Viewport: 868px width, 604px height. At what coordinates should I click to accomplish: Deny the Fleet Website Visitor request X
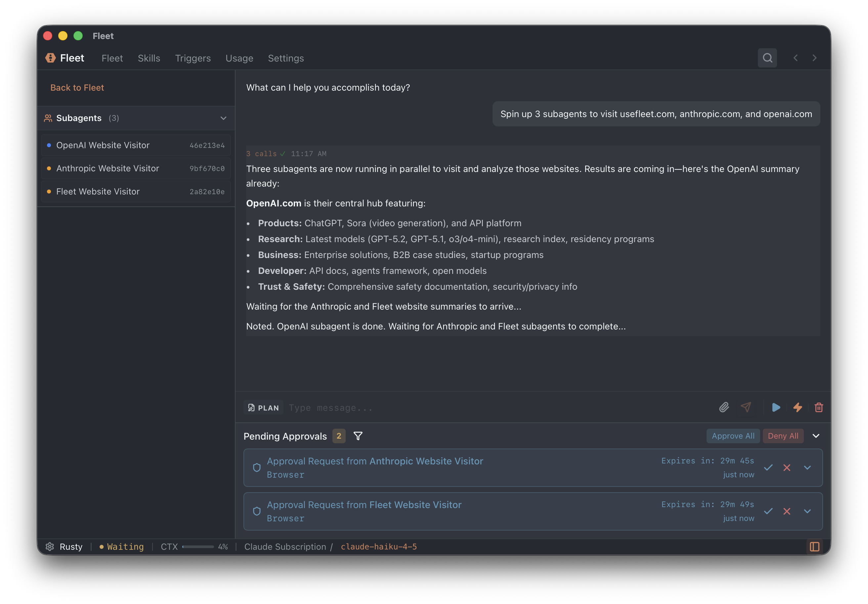pos(787,511)
